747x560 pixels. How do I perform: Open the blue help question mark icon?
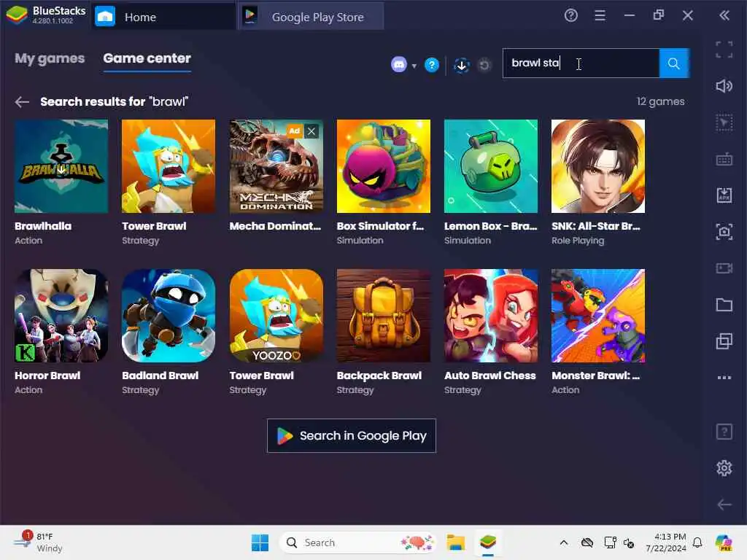tap(432, 64)
